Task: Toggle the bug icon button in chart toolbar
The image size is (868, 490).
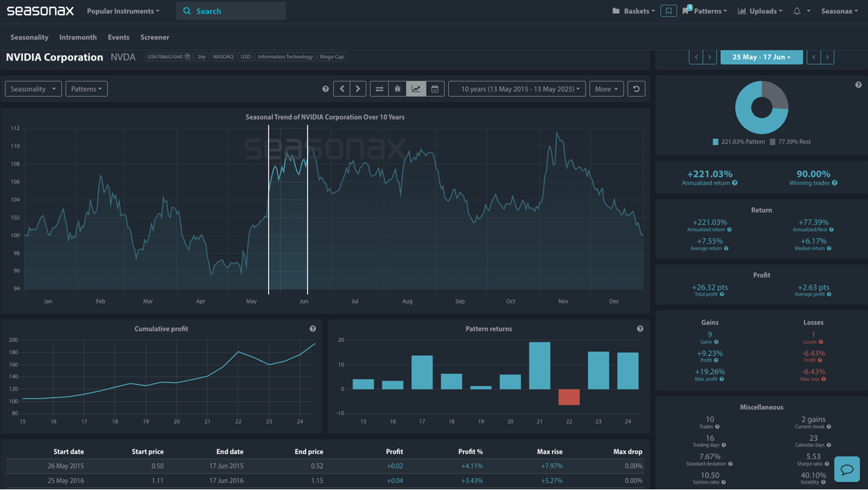Action: (398, 89)
